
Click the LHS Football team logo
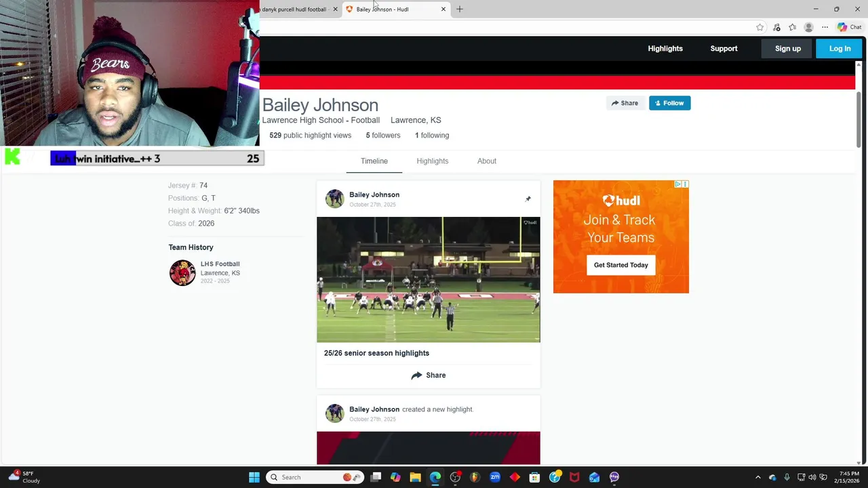click(x=182, y=272)
